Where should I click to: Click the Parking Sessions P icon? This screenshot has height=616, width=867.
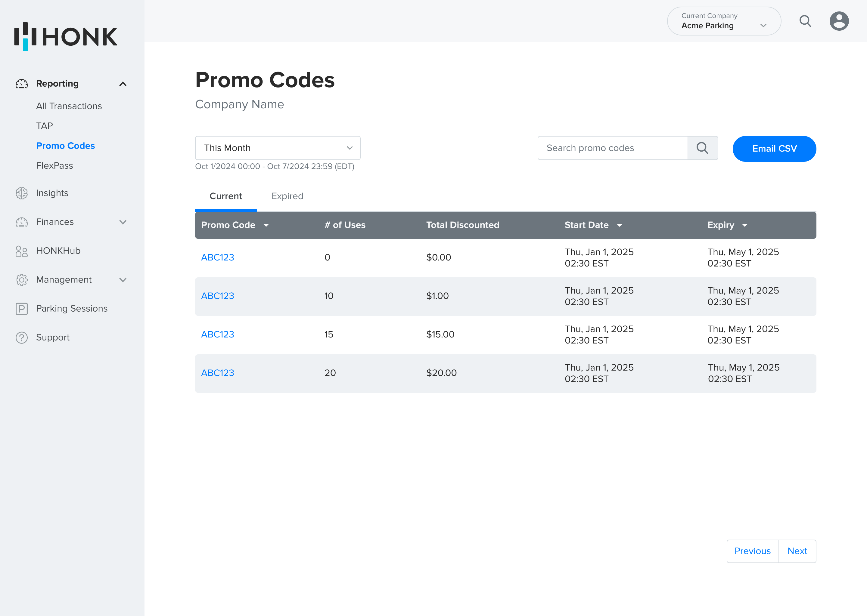[22, 309]
